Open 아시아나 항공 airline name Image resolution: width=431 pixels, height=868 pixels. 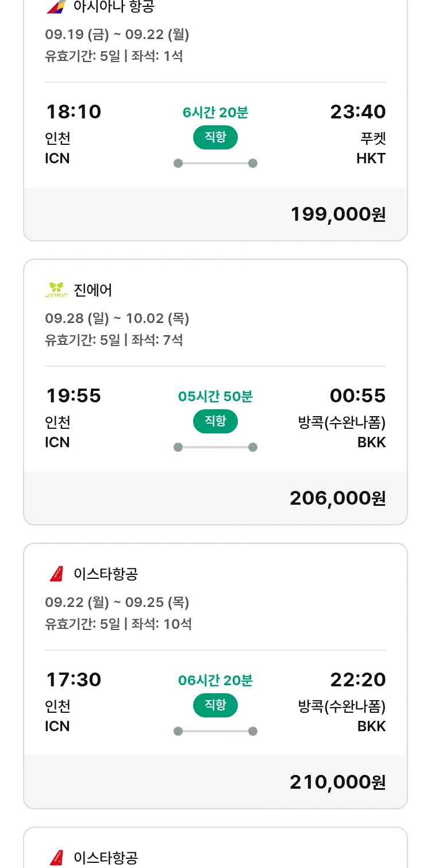114,7
